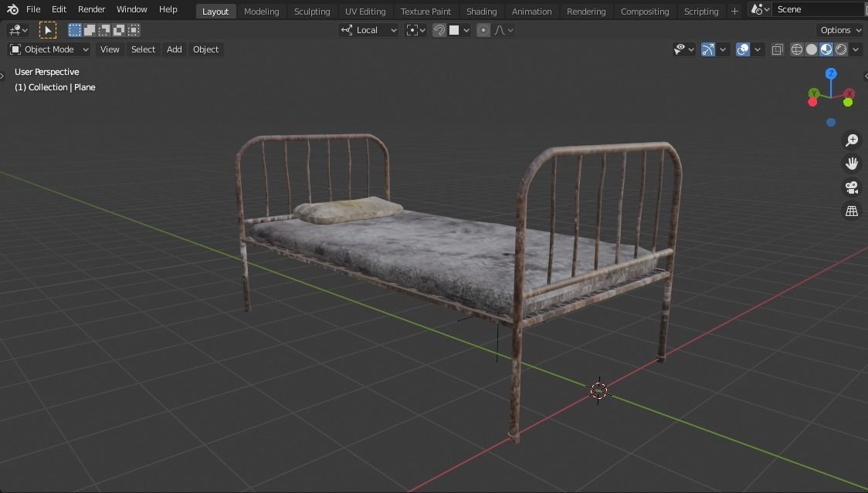Open the viewport shading options dropdown arrow
The width and height of the screenshot is (868, 493).
click(x=856, y=49)
